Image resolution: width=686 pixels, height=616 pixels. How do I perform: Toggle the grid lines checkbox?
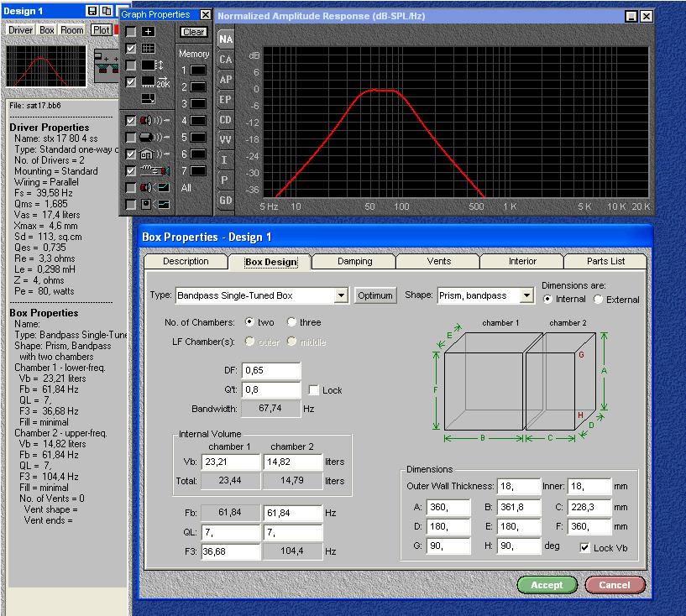click(x=131, y=49)
